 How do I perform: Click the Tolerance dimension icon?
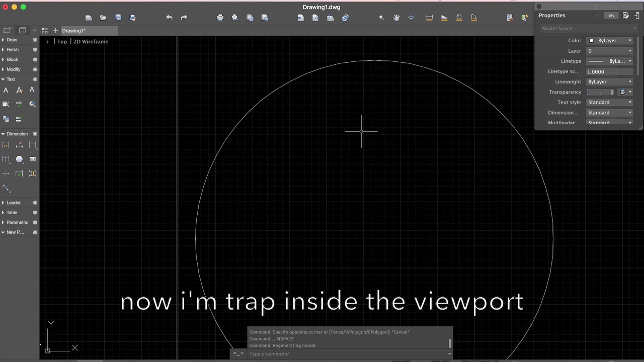pyautogui.click(x=33, y=159)
